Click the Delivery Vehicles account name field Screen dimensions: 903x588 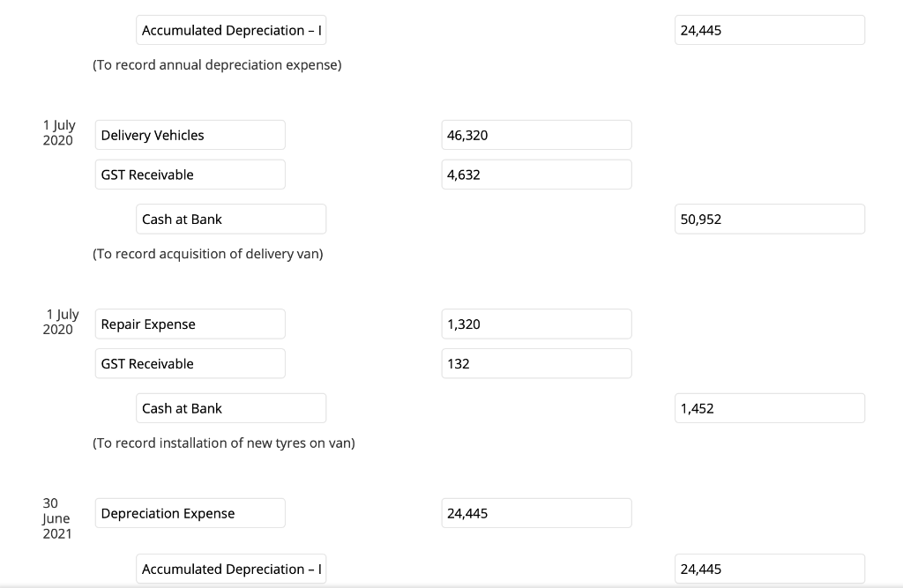(x=190, y=135)
